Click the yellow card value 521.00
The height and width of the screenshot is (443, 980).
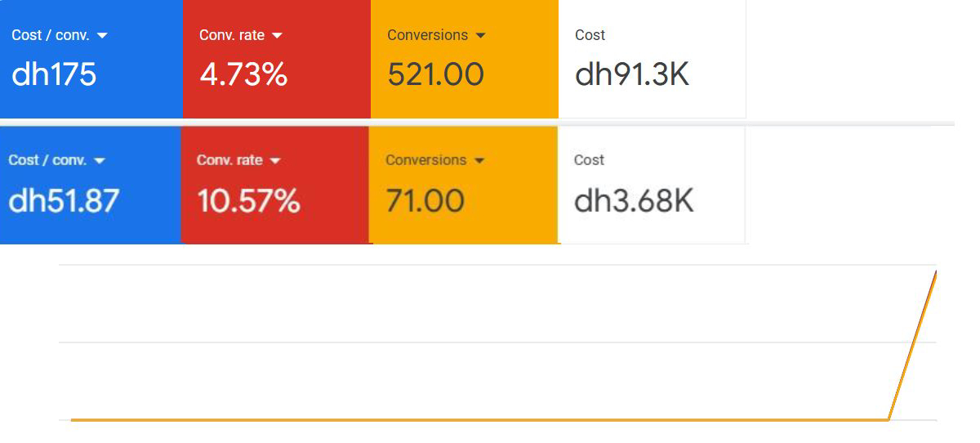tap(435, 74)
